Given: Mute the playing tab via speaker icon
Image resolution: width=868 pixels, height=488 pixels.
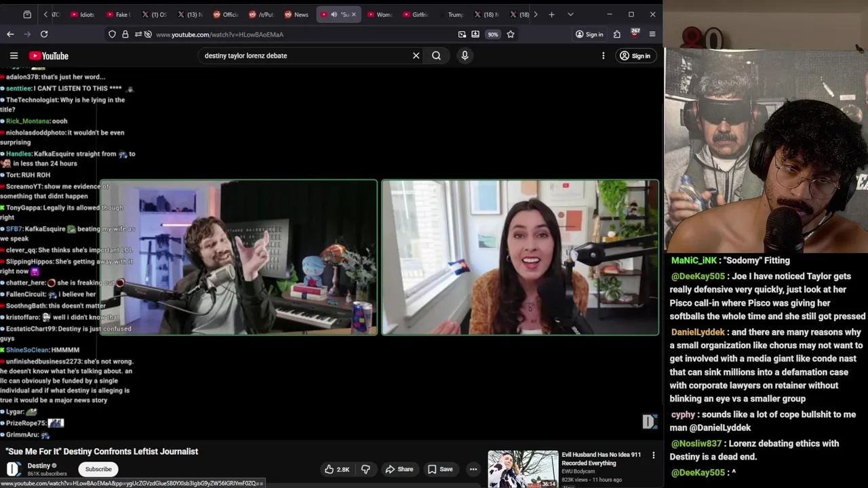Looking at the screenshot, I should coord(334,14).
